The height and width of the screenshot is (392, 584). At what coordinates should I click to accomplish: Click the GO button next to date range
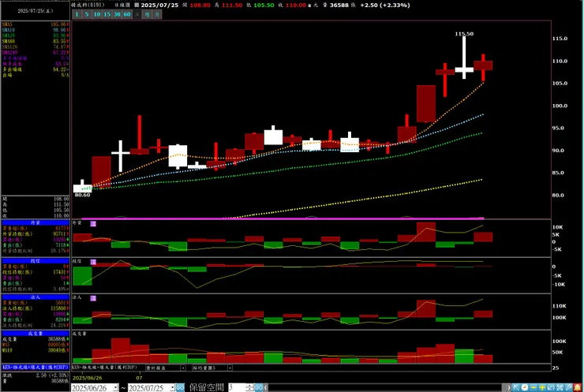[x=180, y=387]
